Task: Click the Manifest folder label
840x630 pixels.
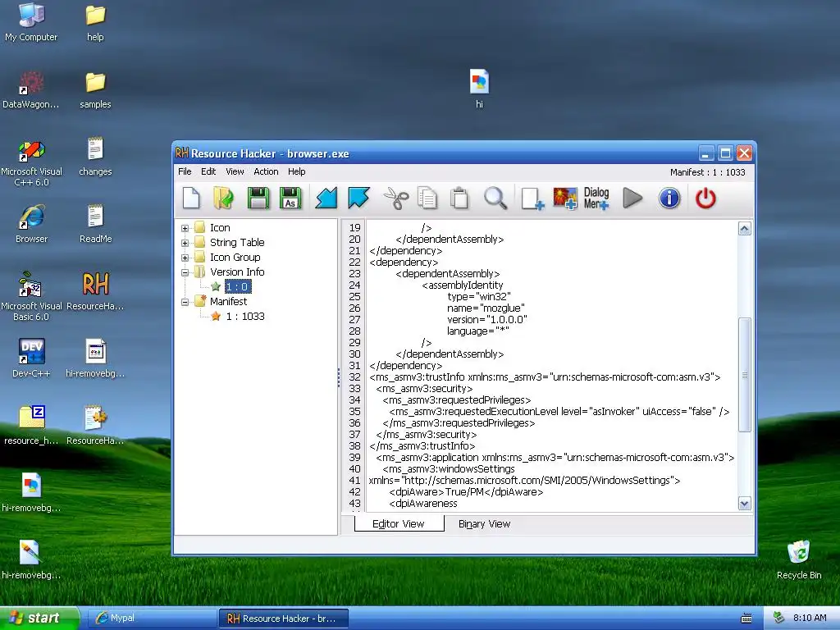Action: 228,301
